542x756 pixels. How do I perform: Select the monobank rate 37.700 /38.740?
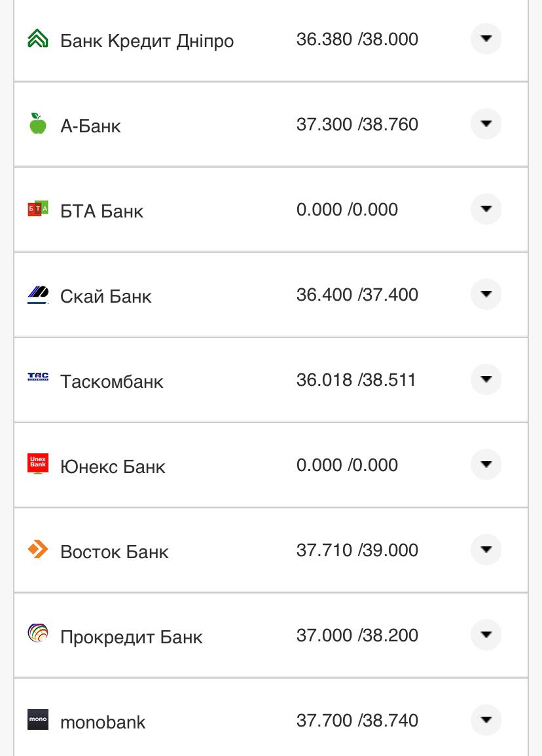click(x=357, y=721)
